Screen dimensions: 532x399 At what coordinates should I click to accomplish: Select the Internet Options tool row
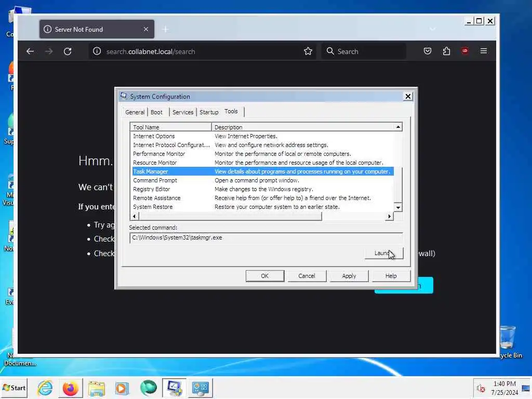(x=262, y=136)
